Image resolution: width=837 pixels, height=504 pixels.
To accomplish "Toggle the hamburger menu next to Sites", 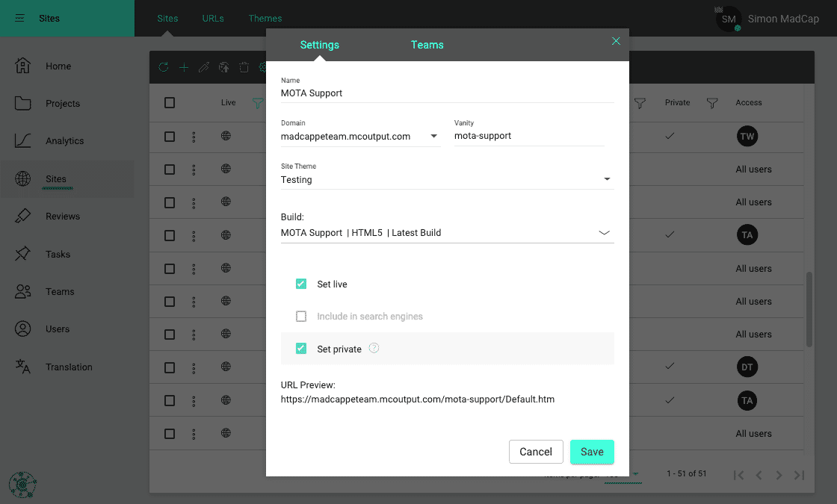I will coord(19,18).
